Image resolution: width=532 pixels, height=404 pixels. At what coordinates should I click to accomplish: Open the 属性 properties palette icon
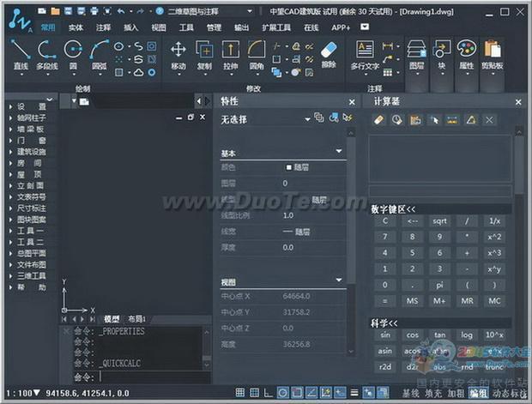pos(467,56)
